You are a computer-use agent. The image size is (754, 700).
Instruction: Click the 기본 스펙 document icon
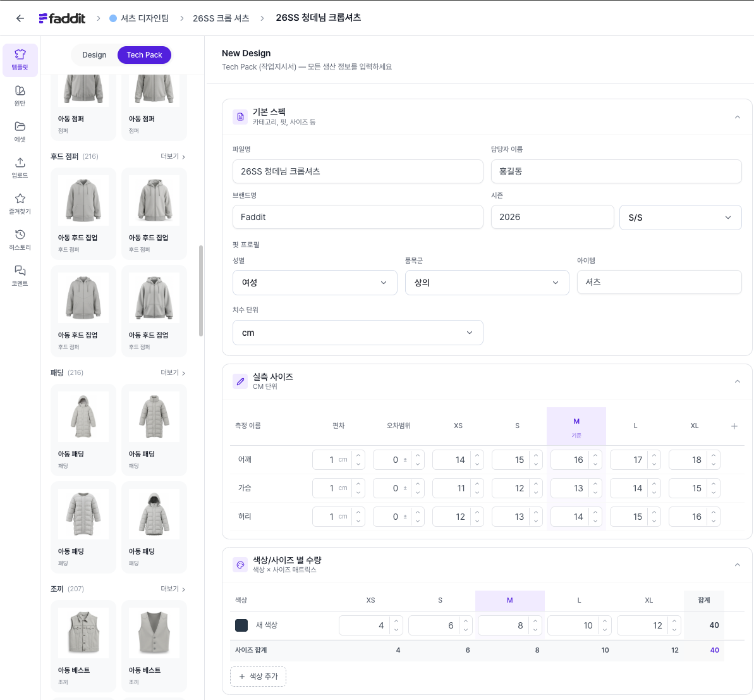pos(240,116)
